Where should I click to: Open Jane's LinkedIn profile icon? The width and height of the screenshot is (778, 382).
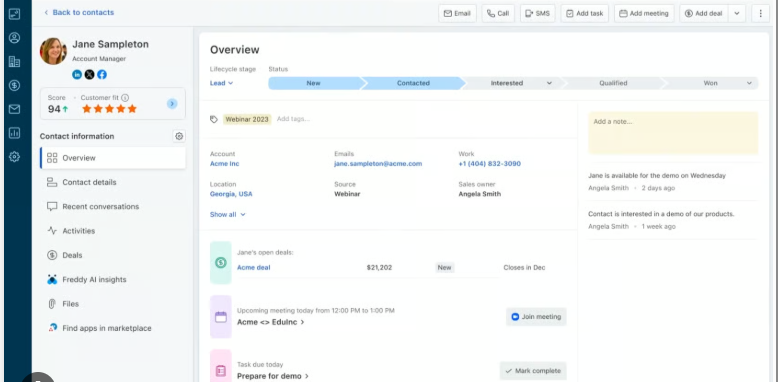77,74
